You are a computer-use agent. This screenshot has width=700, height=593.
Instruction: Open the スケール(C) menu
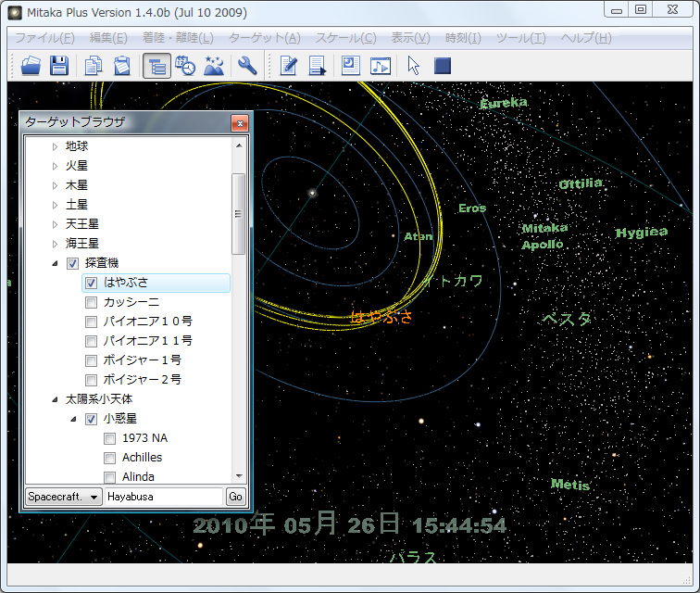(x=346, y=38)
